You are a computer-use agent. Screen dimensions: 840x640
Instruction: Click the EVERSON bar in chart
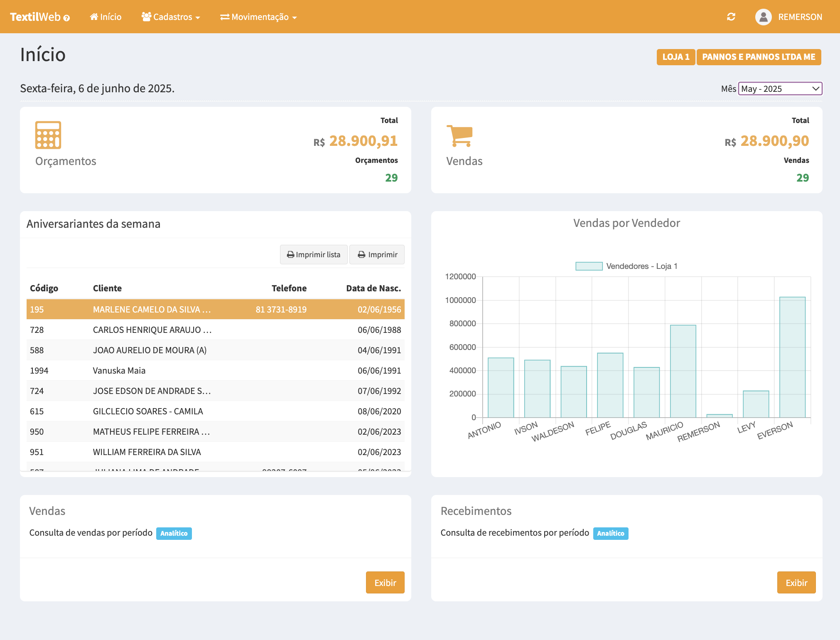pos(792,357)
